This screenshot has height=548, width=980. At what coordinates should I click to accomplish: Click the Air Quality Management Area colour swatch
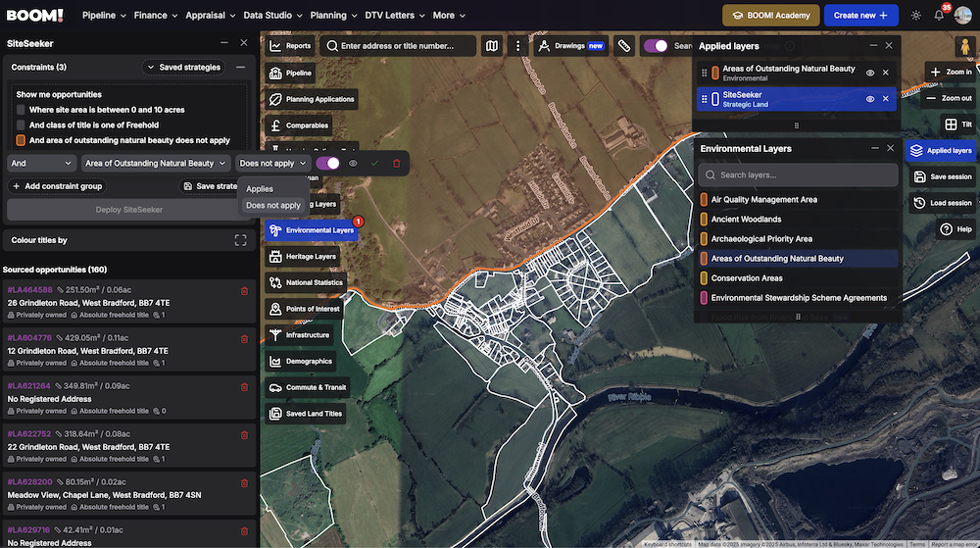pyautogui.click(x=704, y=199)
